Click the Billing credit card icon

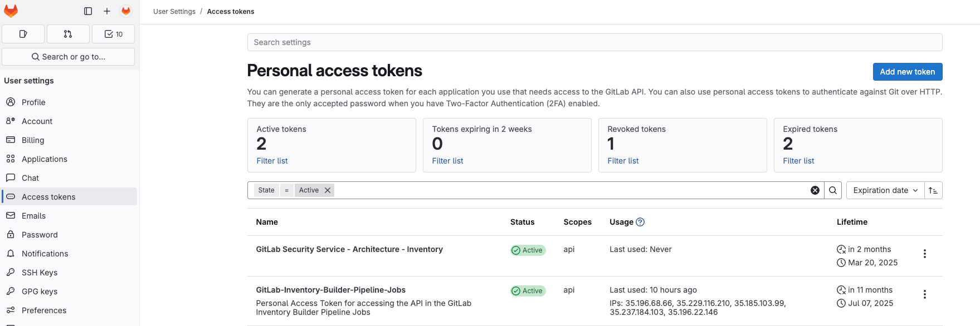11,140
